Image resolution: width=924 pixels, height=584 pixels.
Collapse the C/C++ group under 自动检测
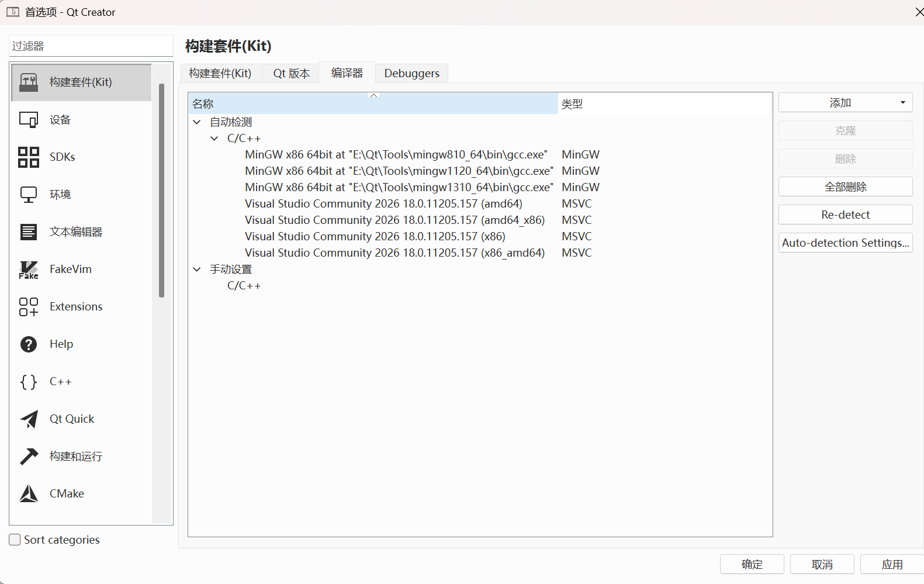214,139
